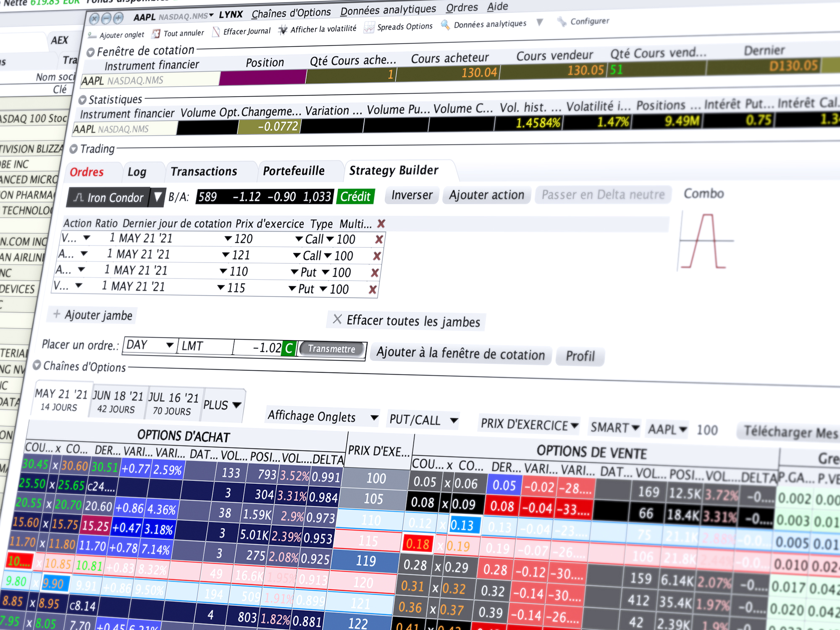The image size is (840, 630).
Task: Collapse the Fenêtre de cotation section
Action: [x=90, y=52]
